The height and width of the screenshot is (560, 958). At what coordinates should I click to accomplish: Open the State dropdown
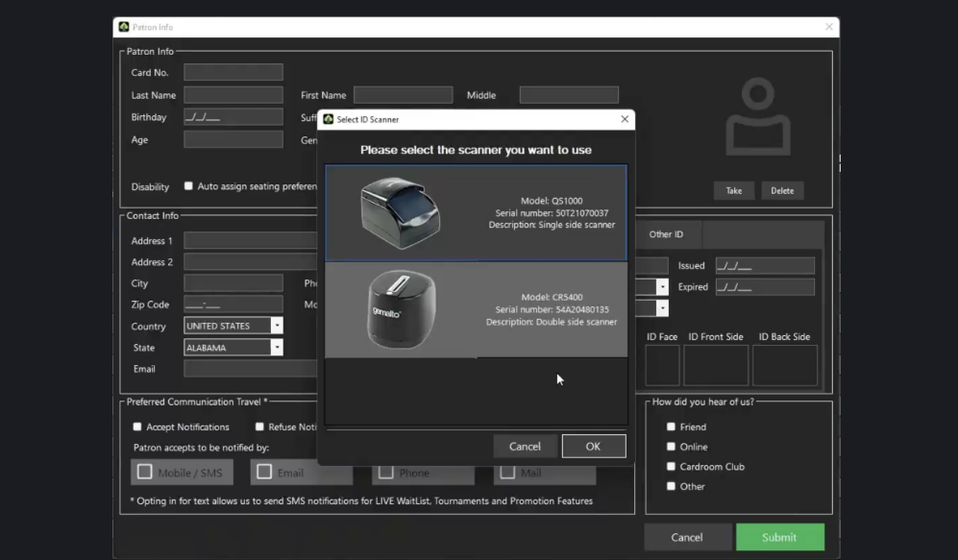(x=277, y=348)
